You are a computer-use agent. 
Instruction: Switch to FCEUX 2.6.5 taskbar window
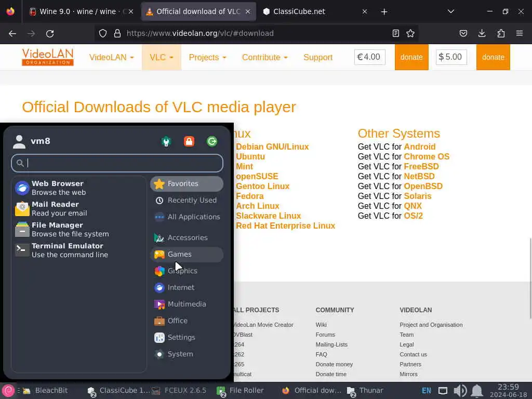pyautogui.click(x=179, y=391)
